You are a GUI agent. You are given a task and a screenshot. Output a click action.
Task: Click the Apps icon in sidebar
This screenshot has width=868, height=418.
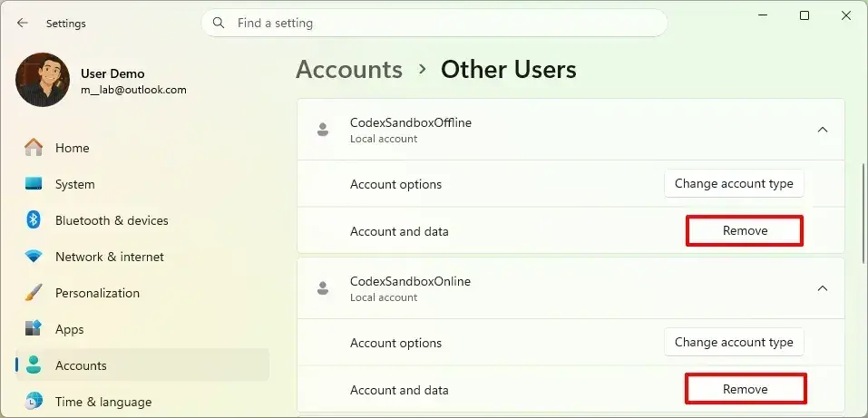pyautogui.click(x=34, y=329)
